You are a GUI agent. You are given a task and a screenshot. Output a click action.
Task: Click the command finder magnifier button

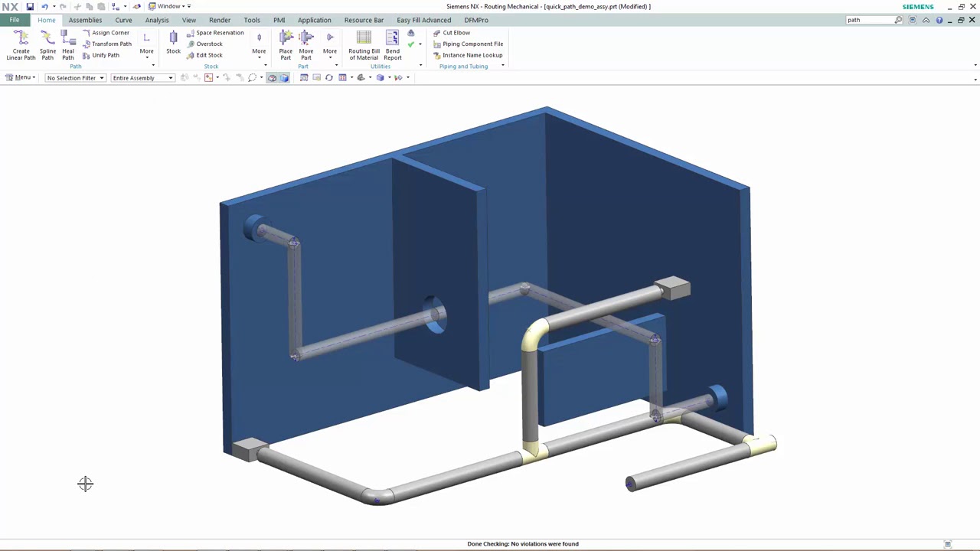click(899, 20)
